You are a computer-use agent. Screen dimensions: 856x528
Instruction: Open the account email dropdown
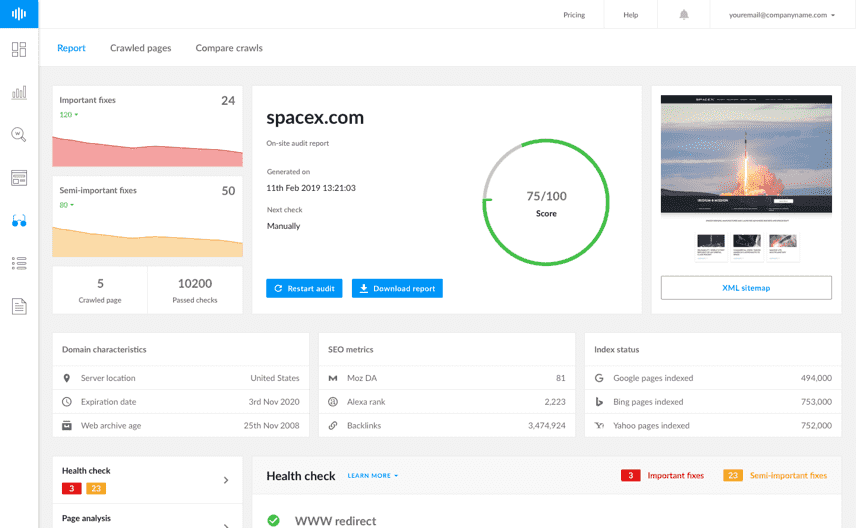pos(782,15)
